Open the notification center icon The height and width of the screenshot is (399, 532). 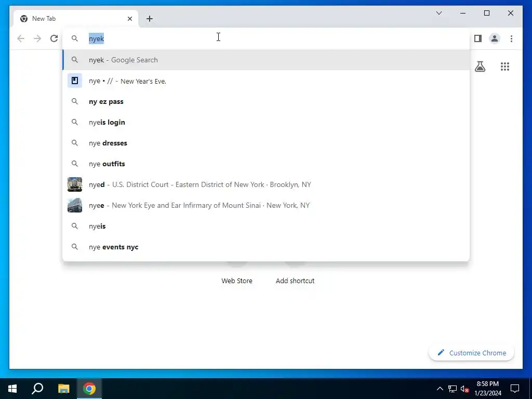click(x=515, y=389)
